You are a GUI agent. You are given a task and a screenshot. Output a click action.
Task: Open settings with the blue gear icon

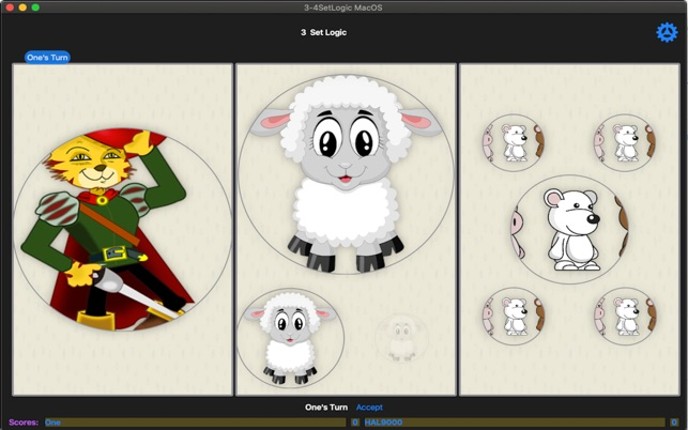[666, 32]
